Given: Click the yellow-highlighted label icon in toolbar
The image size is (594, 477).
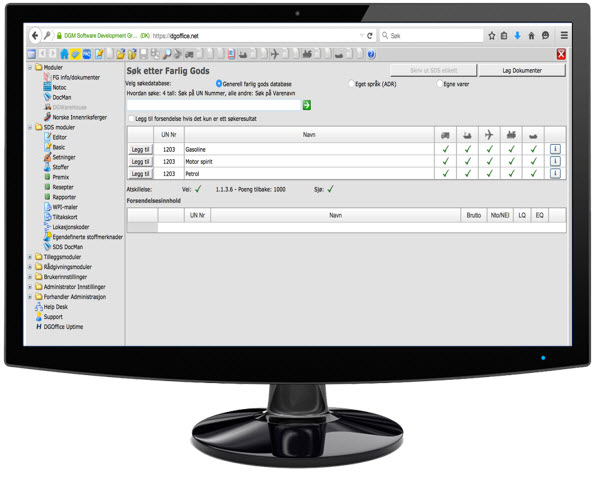Looking at the screenshot, I should click(75, 54).
